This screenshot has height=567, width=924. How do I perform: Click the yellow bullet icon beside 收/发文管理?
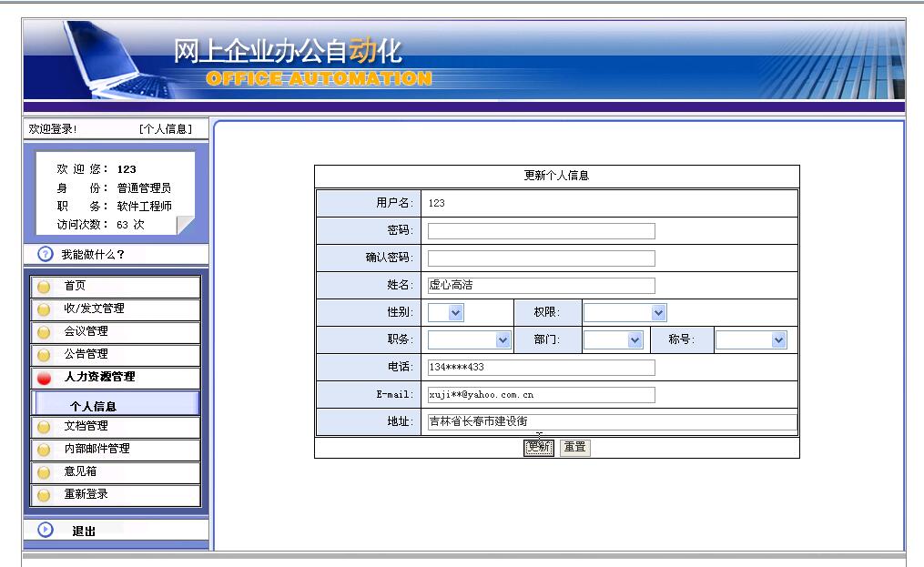tap(43, 309)
